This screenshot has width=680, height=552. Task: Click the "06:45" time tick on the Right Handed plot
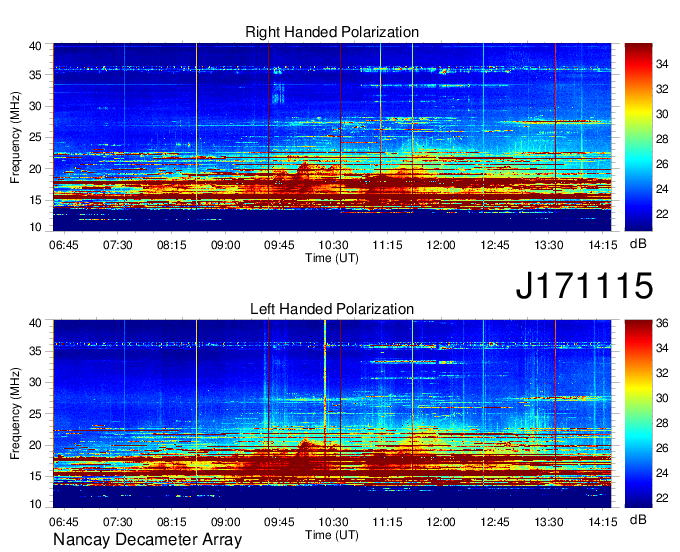coord(64,245)
